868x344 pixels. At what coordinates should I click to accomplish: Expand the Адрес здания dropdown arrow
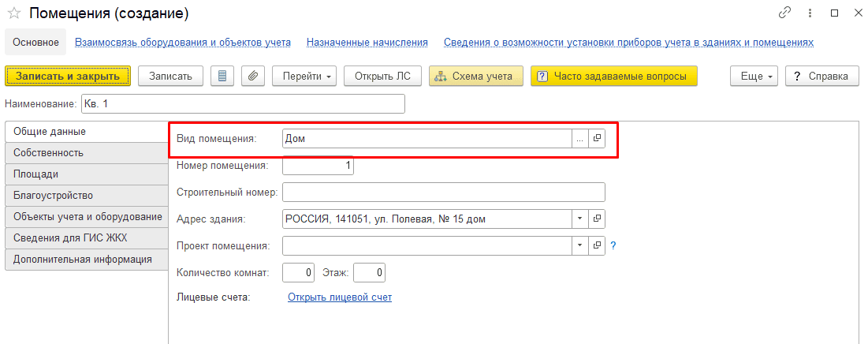click(x=580, y=219)
